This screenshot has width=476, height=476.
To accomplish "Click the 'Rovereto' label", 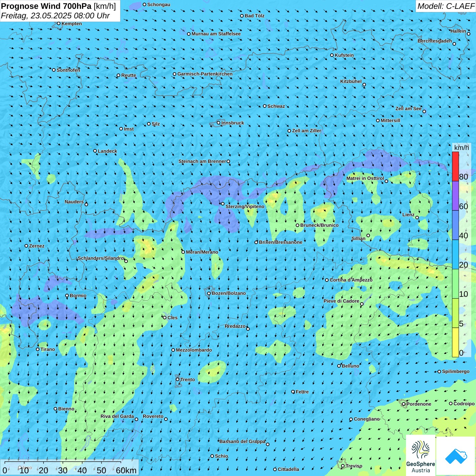I will (x=153, y=416).
